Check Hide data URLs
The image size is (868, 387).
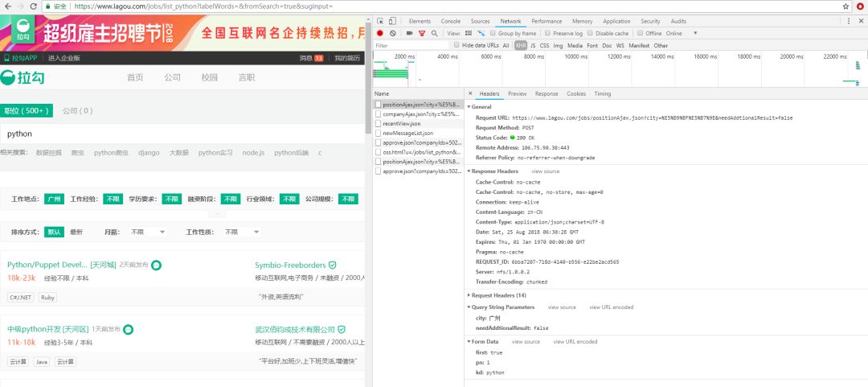point(457,46)
